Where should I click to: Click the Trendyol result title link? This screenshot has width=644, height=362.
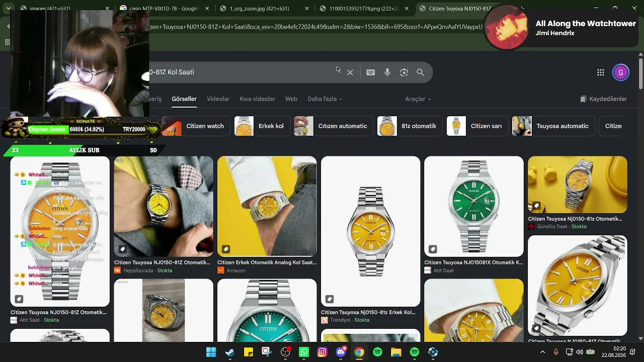tap(368, 312)
